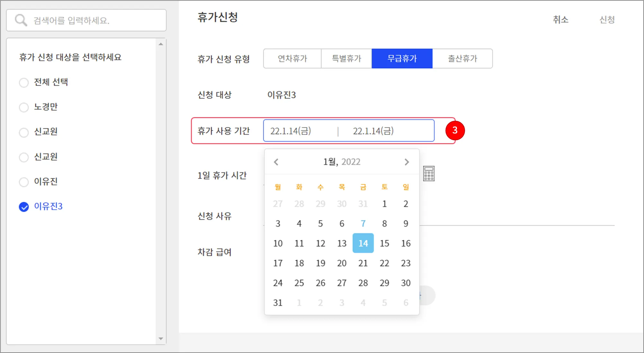
Task: Pick January 21 in the calendar
Action: [363, 263]
